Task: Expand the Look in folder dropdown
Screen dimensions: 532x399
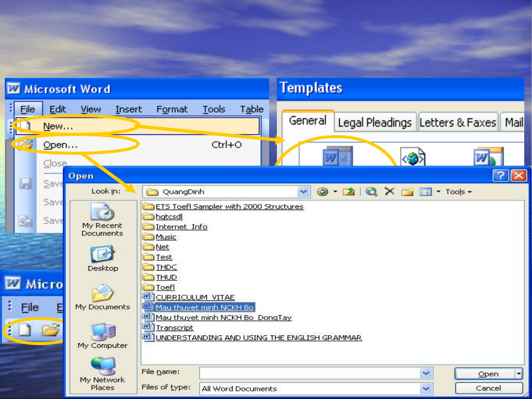Action: 303,192
